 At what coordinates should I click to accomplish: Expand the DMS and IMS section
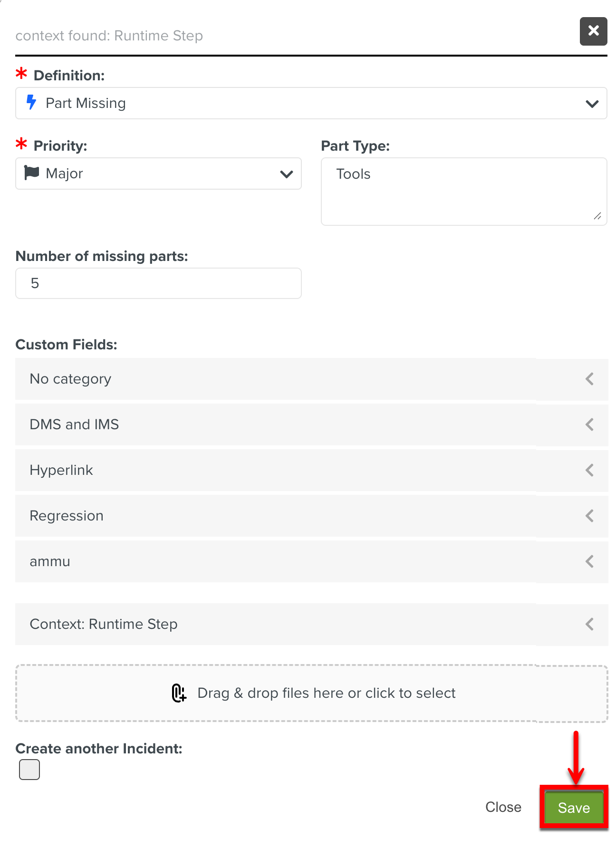[x=311, y=424]
